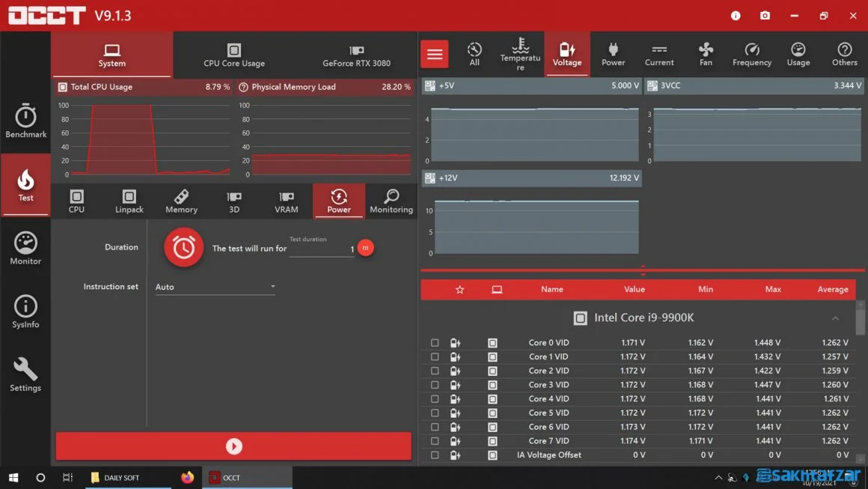Click the info icon in the title bar

736,16
